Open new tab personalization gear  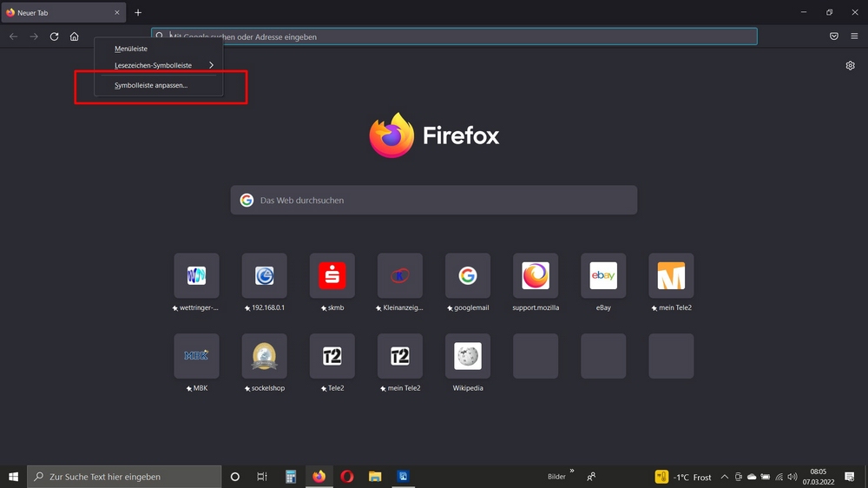click(x=851, y=65)
